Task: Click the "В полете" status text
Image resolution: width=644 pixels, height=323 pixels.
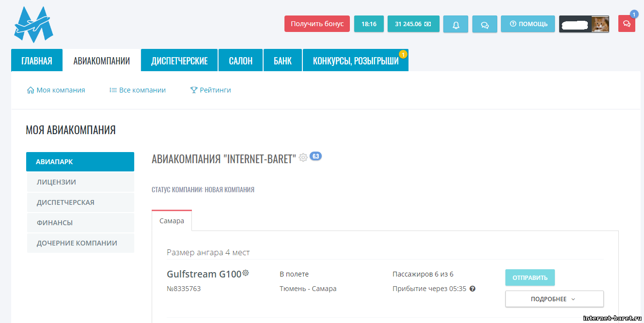Action: coord(294,274)
